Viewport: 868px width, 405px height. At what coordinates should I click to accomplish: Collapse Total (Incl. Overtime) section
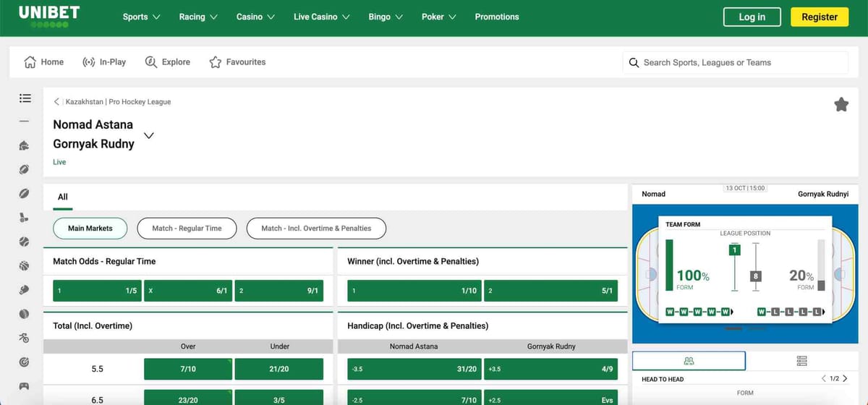coord(189,326)
